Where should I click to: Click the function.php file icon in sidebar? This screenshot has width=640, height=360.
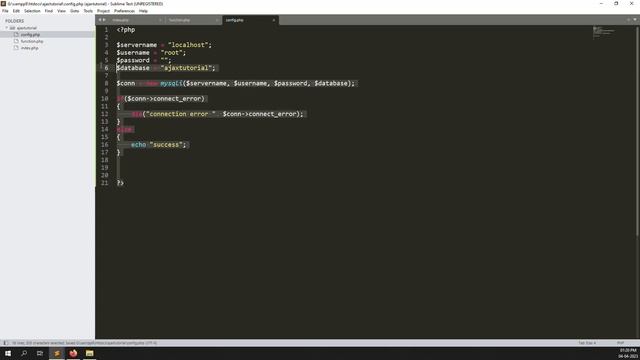(x=16, y=41)
